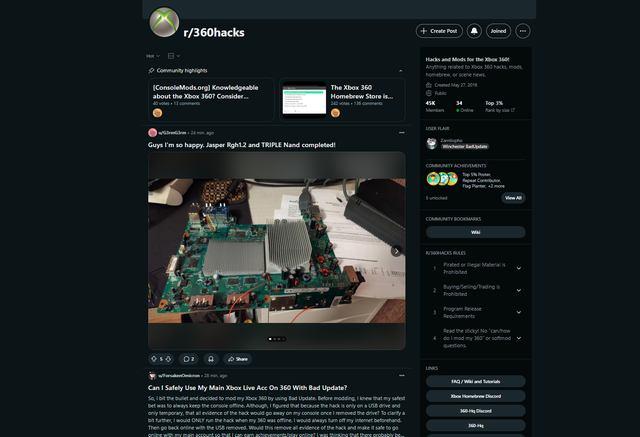Click the avatar under Homebrew Store highlight
This screenshot has width=640, height=437.
pos(336,113)
